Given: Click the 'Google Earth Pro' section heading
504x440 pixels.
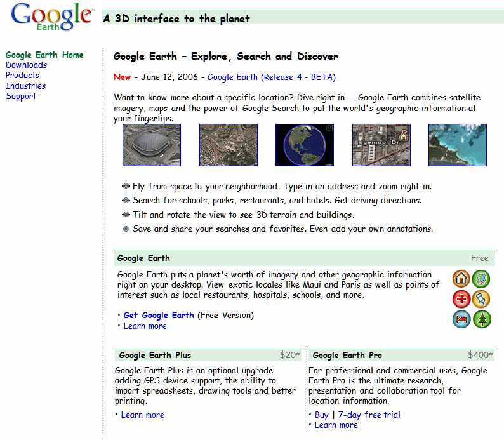Looking at the screenshot, I should (x=347, y=355).
